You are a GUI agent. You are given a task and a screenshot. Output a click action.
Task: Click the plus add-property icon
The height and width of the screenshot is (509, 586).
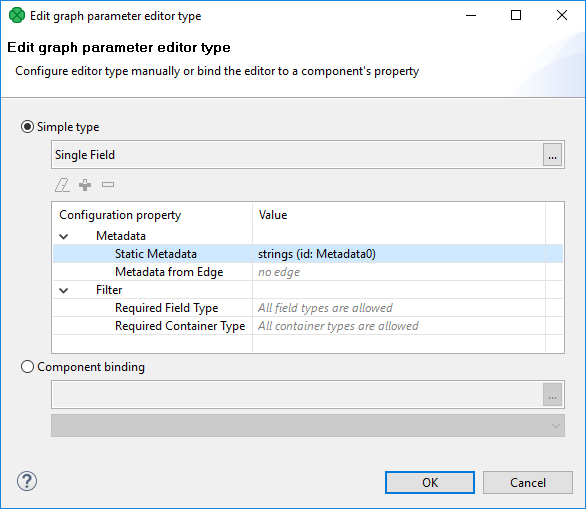[x=85, y=185]
